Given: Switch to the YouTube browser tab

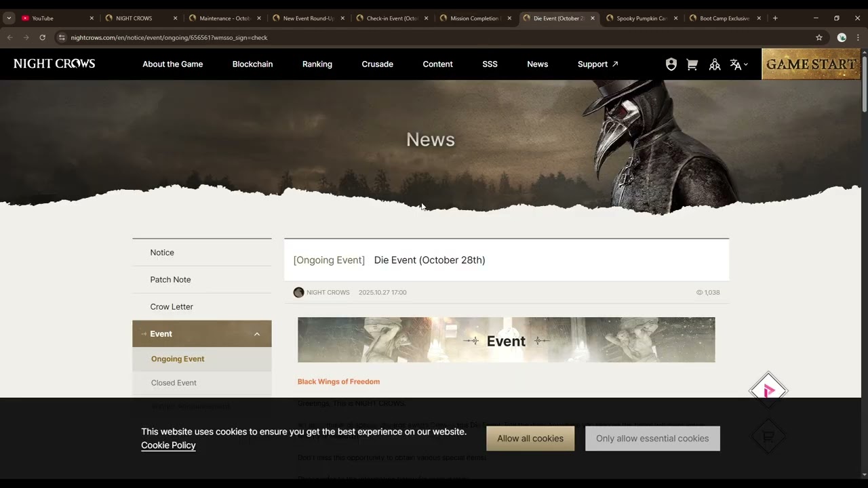Looking at the screenshot, I should click(58, 18).
